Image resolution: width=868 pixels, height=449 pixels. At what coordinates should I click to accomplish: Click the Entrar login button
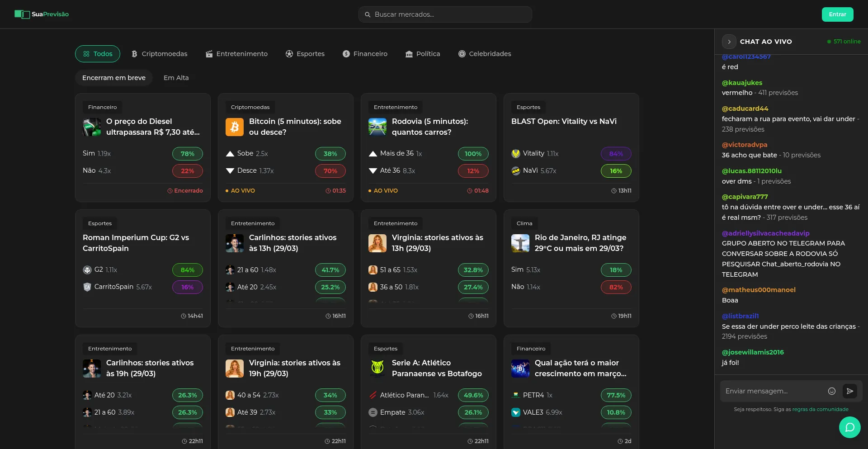pyautogui.click(x=838, y=14)
